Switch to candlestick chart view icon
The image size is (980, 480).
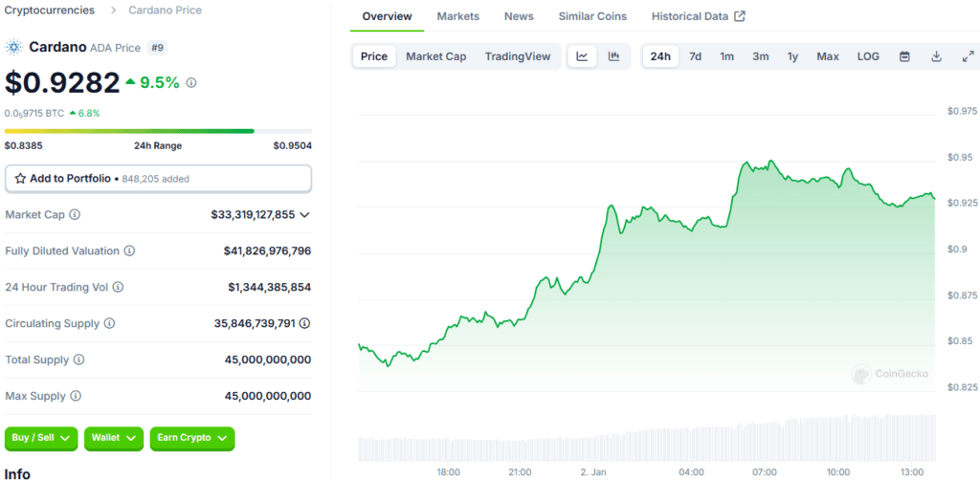coord(613,56)
